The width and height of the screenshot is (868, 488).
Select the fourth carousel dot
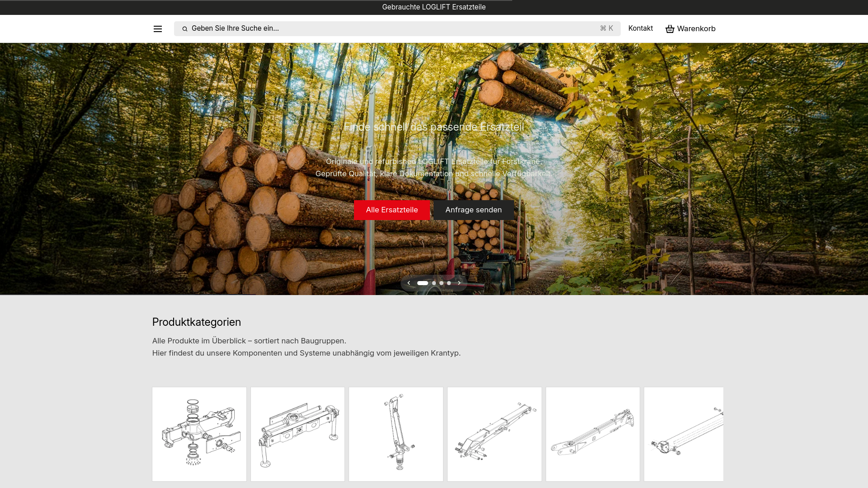(449, 283)
